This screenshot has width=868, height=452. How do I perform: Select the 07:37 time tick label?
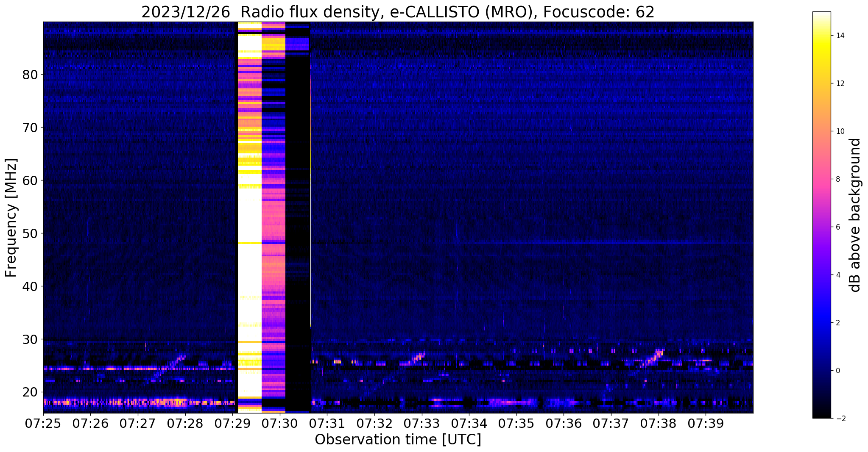[611, 423]
